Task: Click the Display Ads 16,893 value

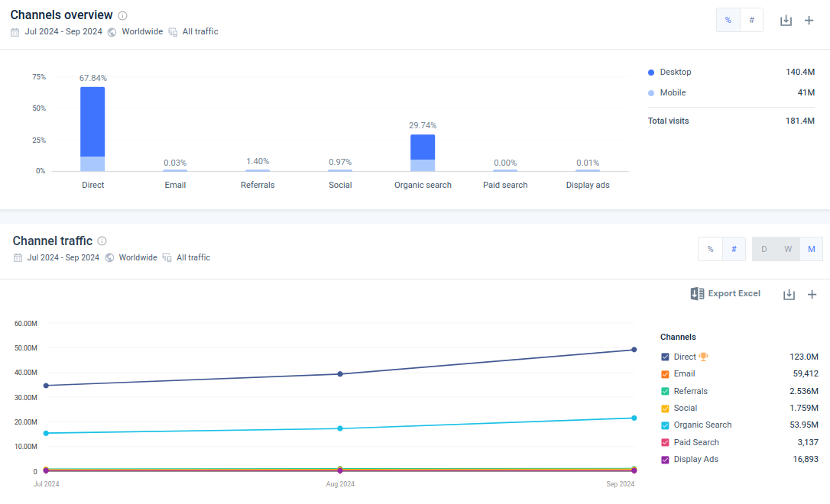Action: tap(806, 459)
